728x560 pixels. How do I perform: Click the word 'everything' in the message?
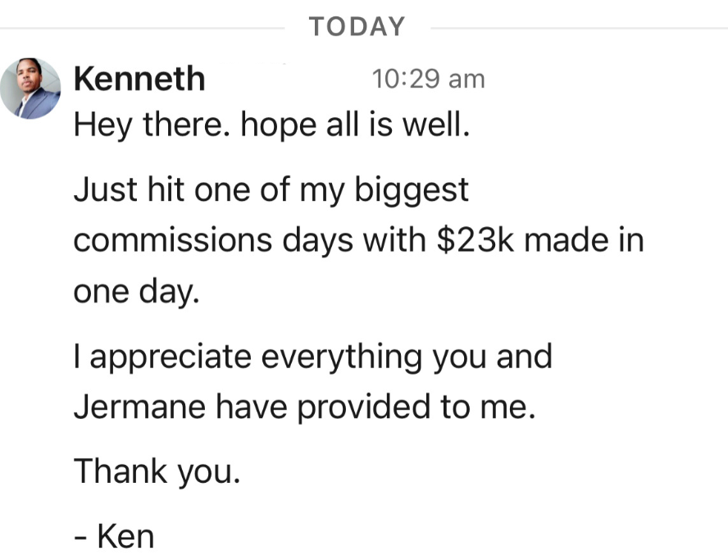point(341,357)
